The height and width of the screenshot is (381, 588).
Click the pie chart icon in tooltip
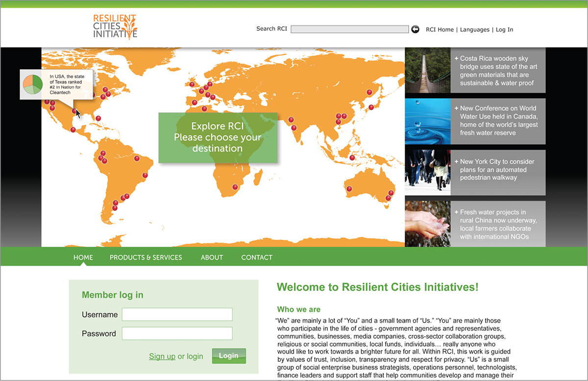[33, 84]
